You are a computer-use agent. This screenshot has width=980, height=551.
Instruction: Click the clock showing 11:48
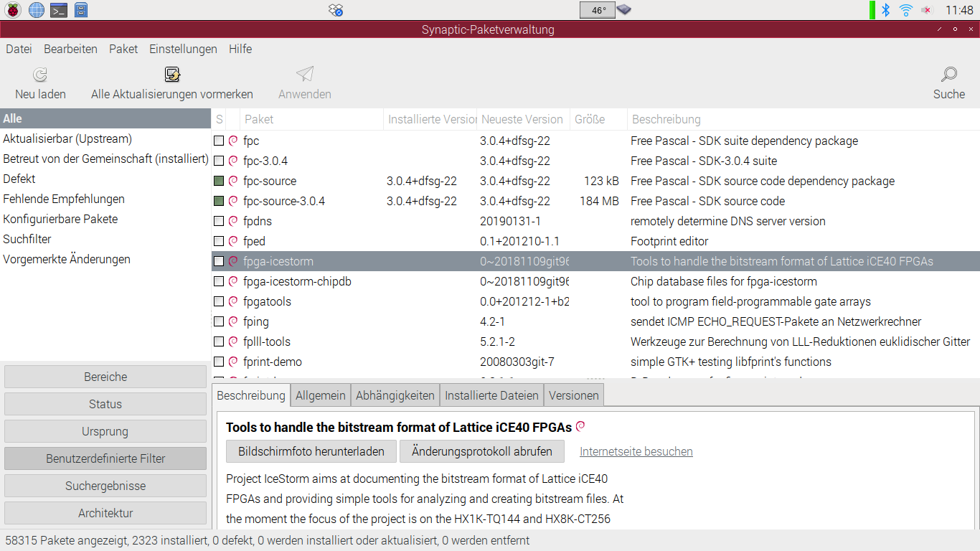tap(959, 10)
